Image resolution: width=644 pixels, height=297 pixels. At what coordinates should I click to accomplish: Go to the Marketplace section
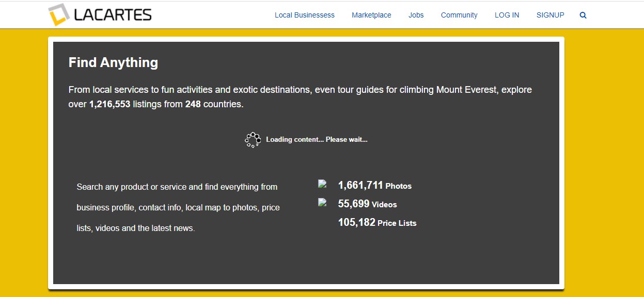coord(371,15)
